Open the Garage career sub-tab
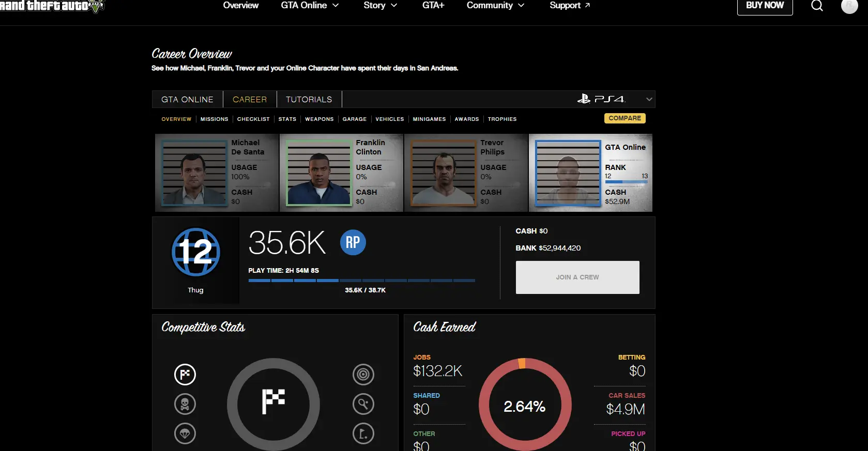Viewport: 868px width, 451px height. tap(355, 119)
